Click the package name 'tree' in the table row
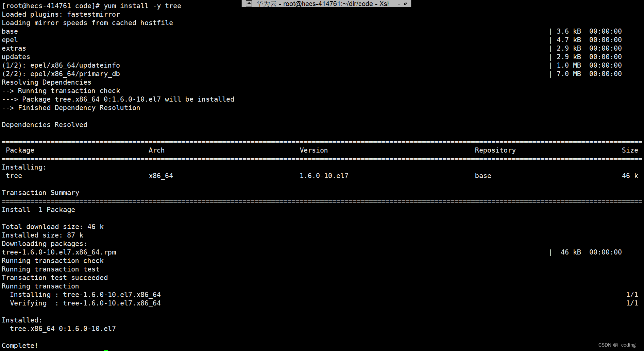The height and width of the screenshot is (351, 644). pos(14,176)
